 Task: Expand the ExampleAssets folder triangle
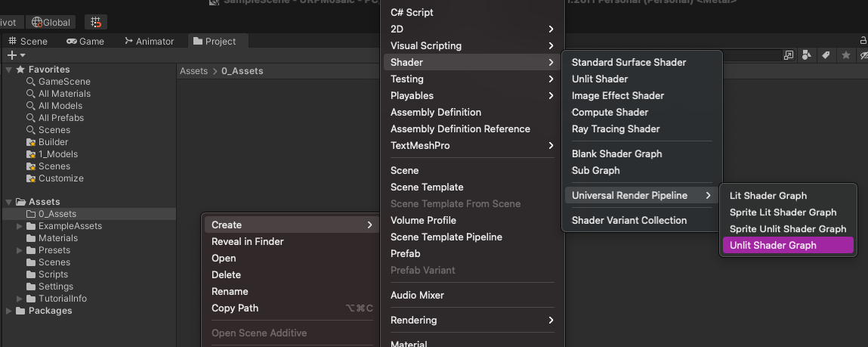tap(20, 226)
